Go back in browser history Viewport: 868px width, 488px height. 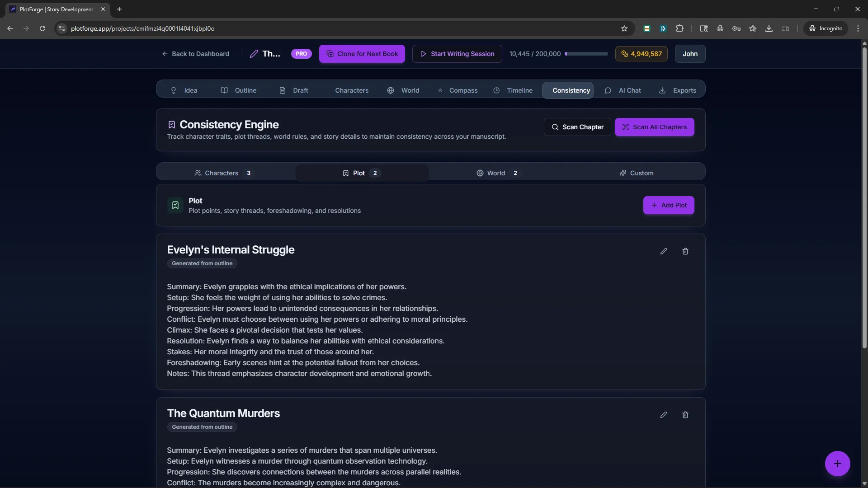[x=10, y=28]
